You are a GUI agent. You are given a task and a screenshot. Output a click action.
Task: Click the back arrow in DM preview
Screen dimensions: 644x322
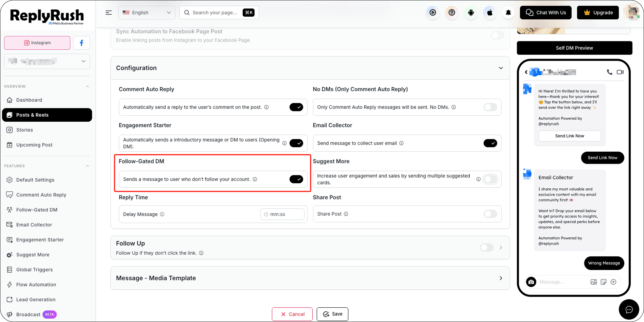[526, 72]
